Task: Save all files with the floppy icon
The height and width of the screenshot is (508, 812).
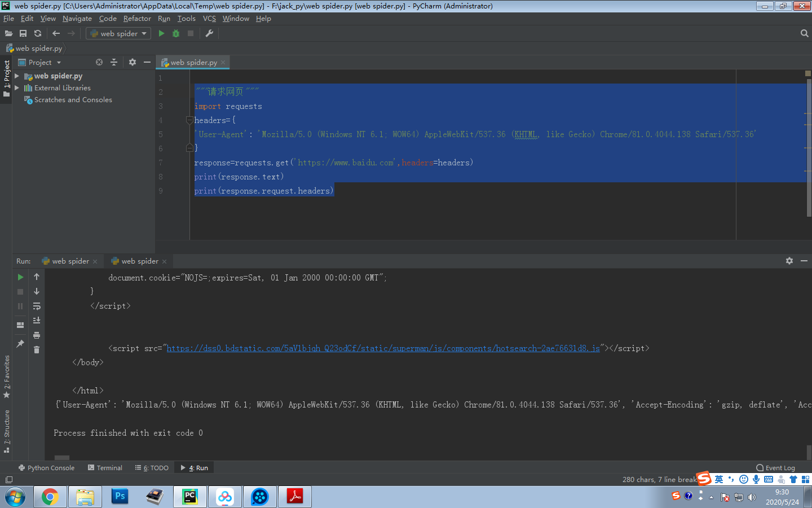Action: coord(23,33)
